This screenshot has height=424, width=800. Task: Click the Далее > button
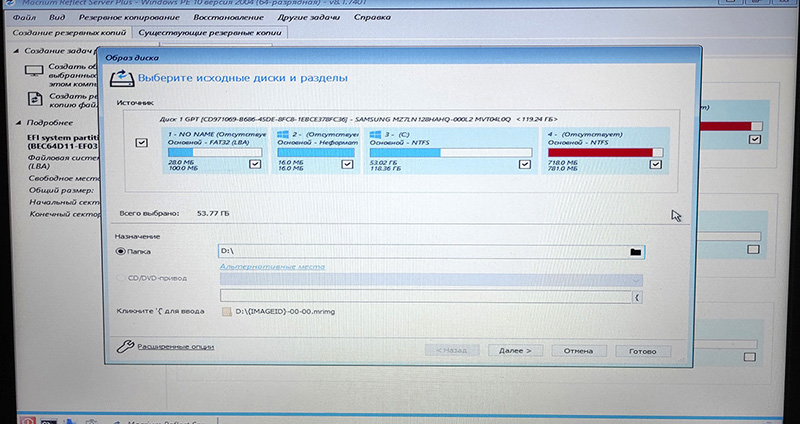point(514,351)
